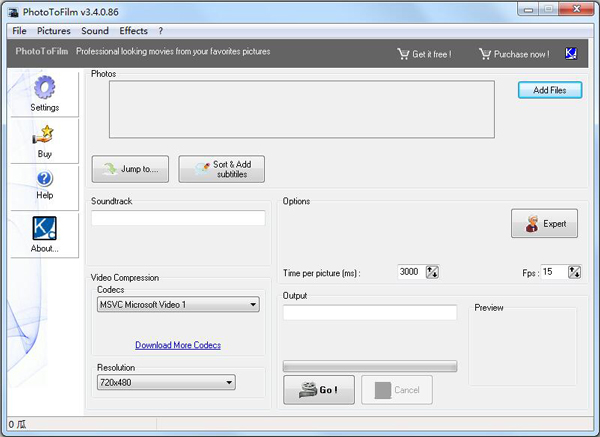The height and width of the screenshot is (437, 600).
Task: Open the Expert options button
Action: pyautogui.click(x=544, y=223)
